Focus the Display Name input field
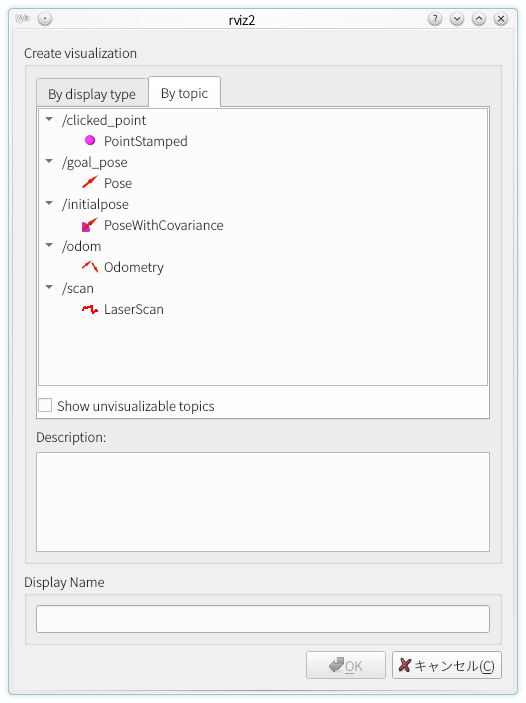 [x=263, y=619]
